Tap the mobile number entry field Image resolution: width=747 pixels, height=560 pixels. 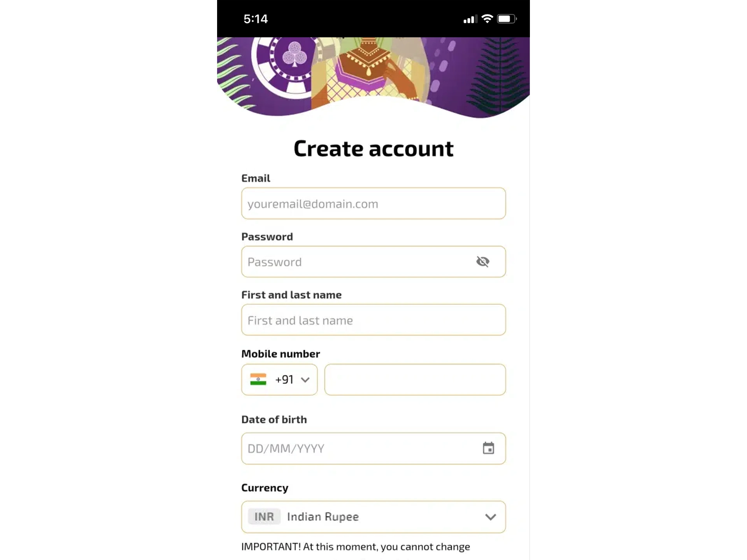point(415,380)
